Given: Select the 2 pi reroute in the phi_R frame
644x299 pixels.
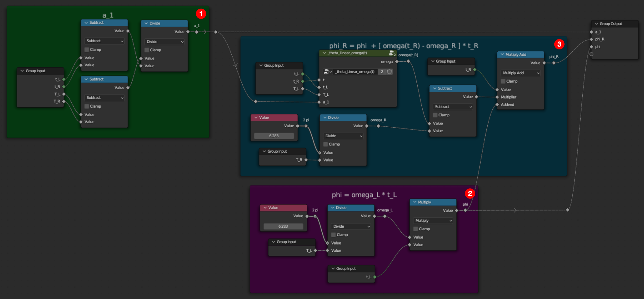Looking at the screenshot, I should pyautogui.click(x=306, y=126).
